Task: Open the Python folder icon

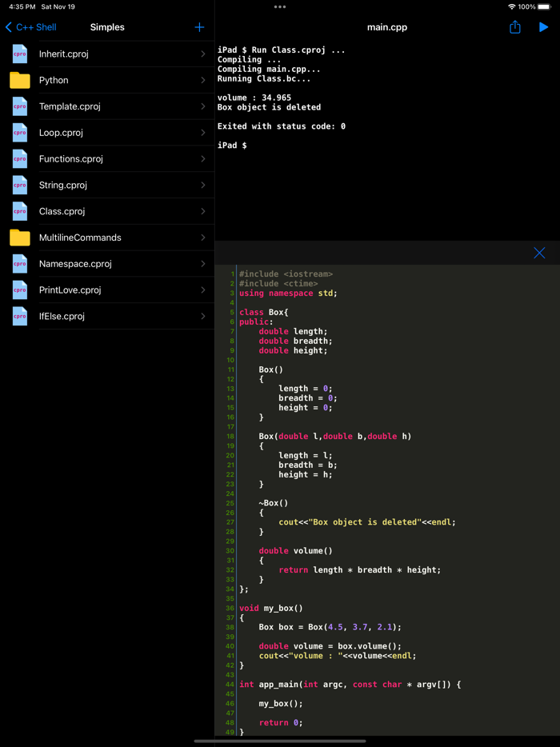Action: (18, 80)
